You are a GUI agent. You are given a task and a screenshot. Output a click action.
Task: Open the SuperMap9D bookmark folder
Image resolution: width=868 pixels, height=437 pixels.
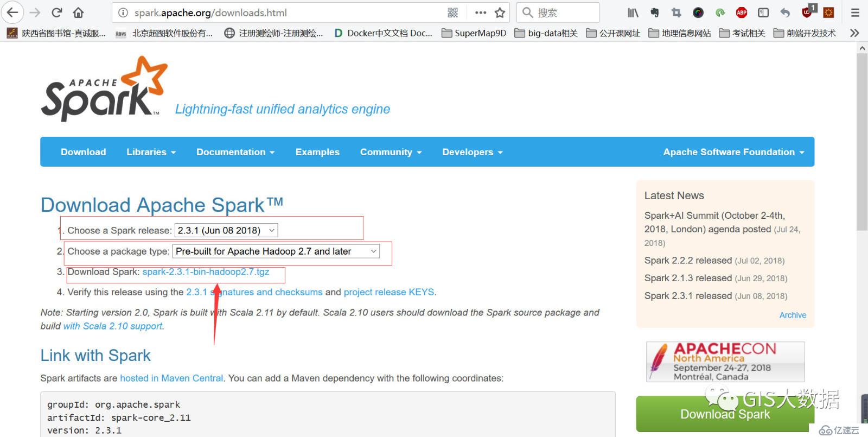tap(474, 33)
